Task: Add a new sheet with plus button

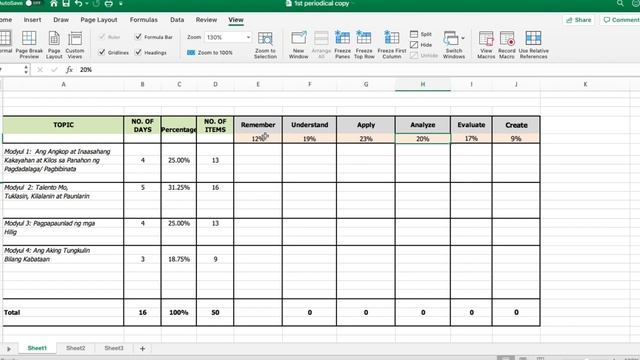Action: pyautogui.click(x=142, y=349)
